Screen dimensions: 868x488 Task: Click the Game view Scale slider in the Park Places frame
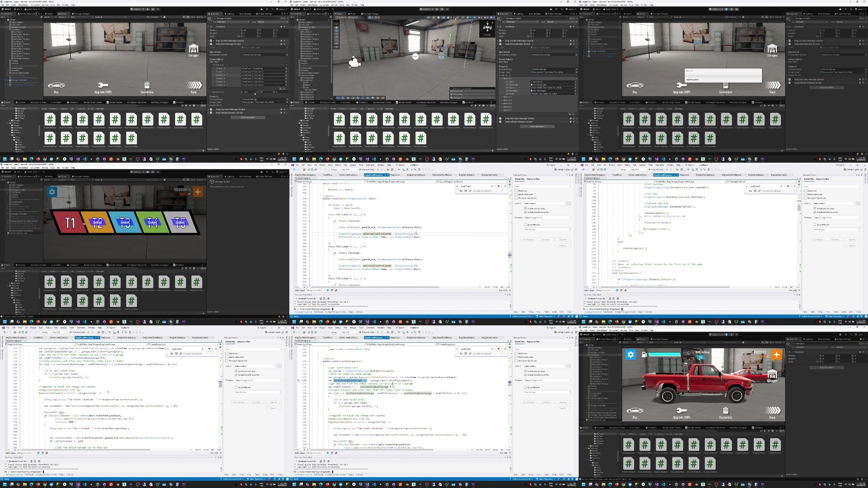coord(113,17)
